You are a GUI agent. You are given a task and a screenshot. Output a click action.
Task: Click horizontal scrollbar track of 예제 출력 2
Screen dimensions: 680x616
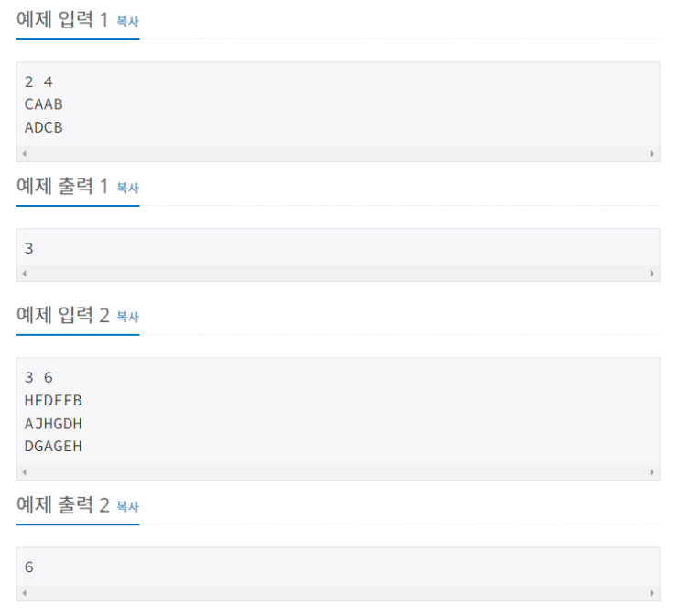coord(338,593)
